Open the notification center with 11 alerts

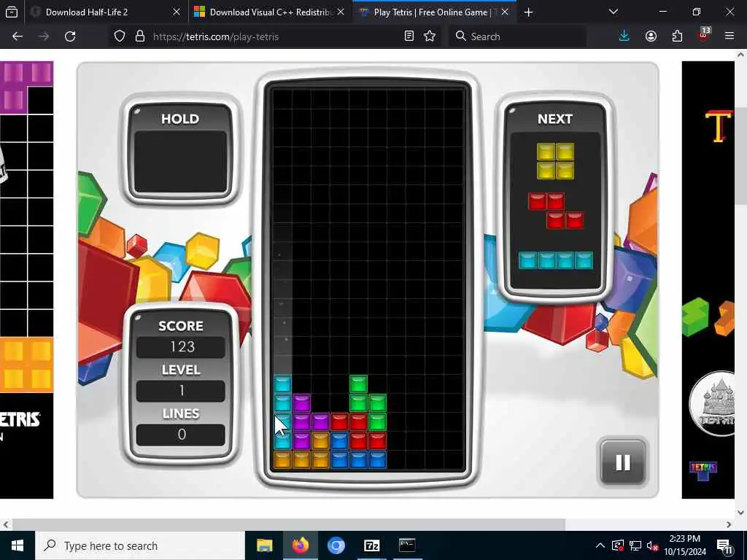click(724, 545)
